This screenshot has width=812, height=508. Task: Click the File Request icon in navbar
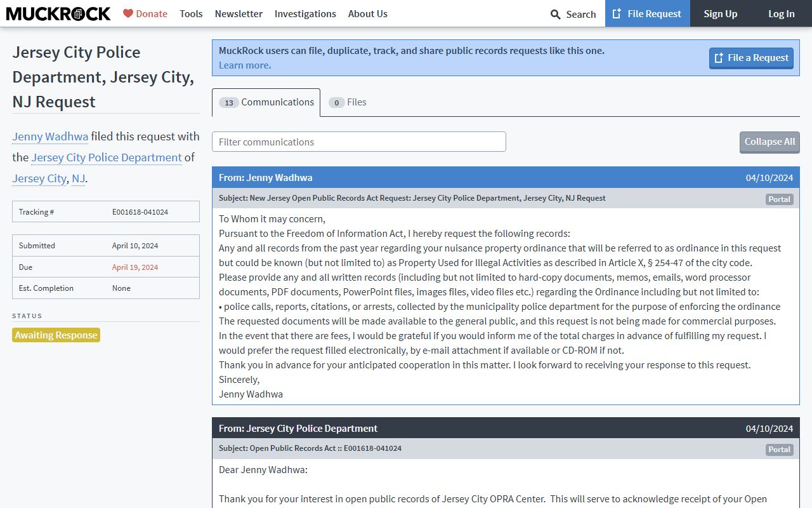click(617, 13)
